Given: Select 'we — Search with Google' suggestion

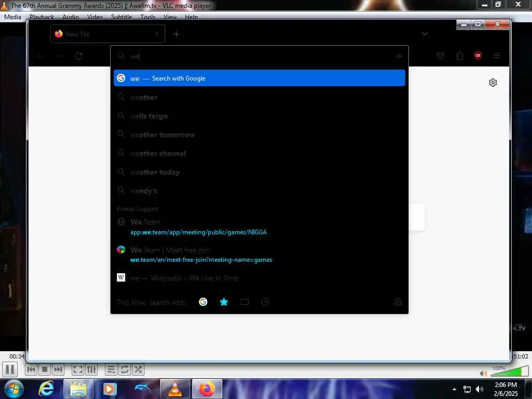Looking at the screenshot, I should click(260, 78).
